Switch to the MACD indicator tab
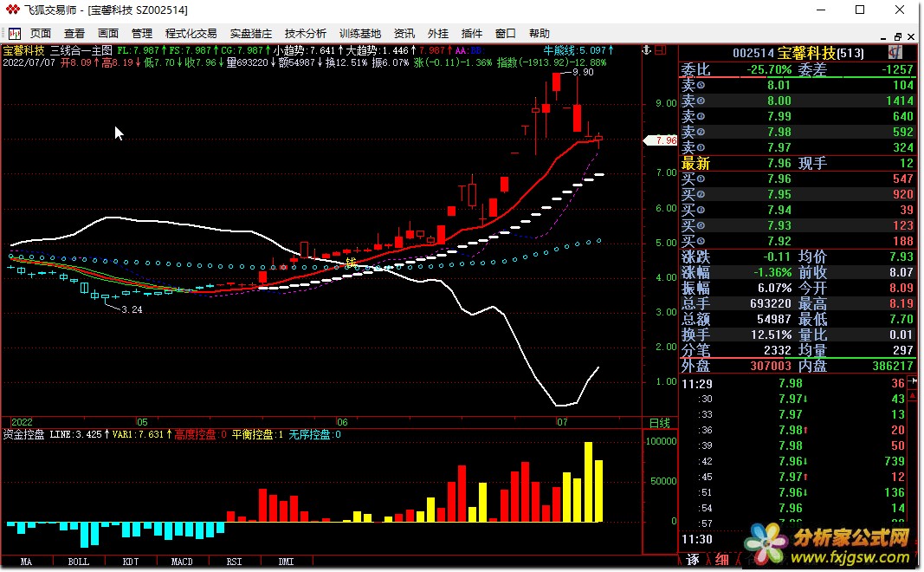This screenshot has height=572, width=924. (182, 562)
